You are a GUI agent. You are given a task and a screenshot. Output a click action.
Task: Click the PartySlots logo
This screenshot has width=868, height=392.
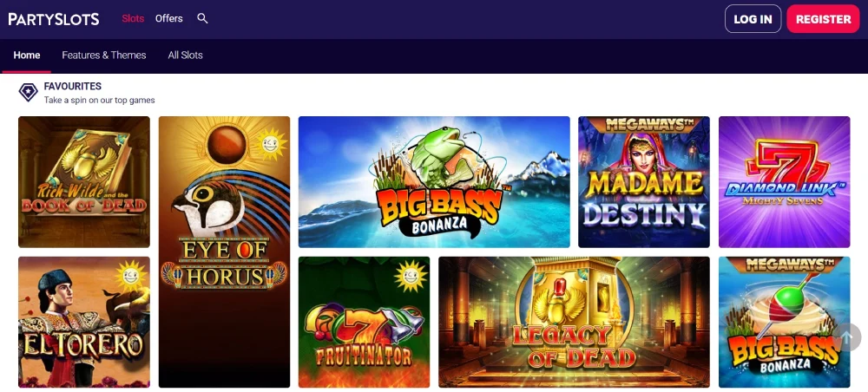54,19
